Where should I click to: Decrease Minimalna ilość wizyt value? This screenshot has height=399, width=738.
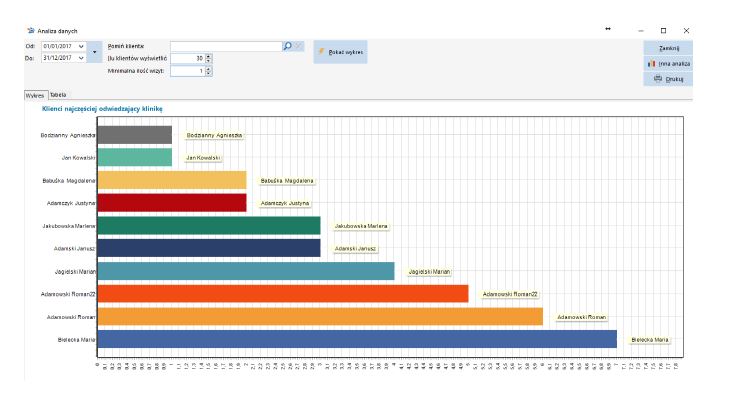coord(209,73)
